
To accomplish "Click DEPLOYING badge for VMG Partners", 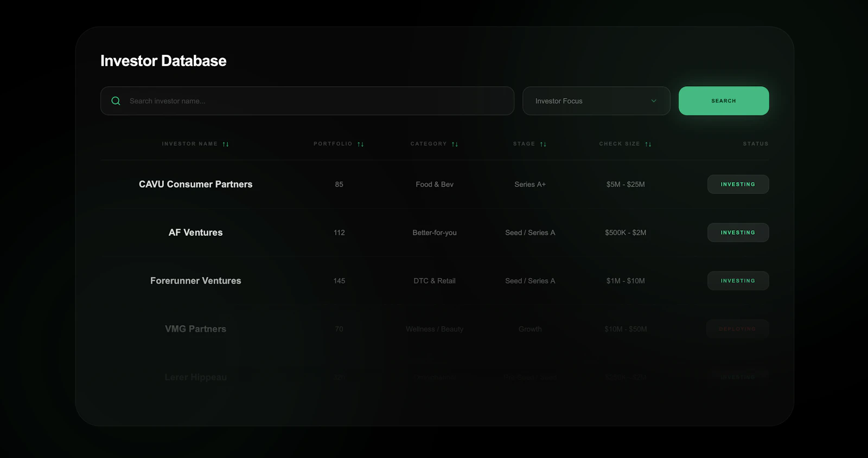I will click(x=738, y=329).
